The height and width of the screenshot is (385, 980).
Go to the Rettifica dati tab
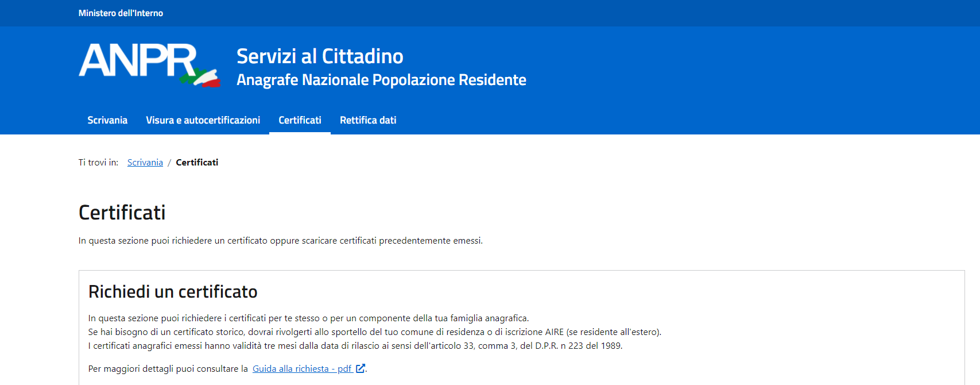pyautogui.click(x=367, y=120)
